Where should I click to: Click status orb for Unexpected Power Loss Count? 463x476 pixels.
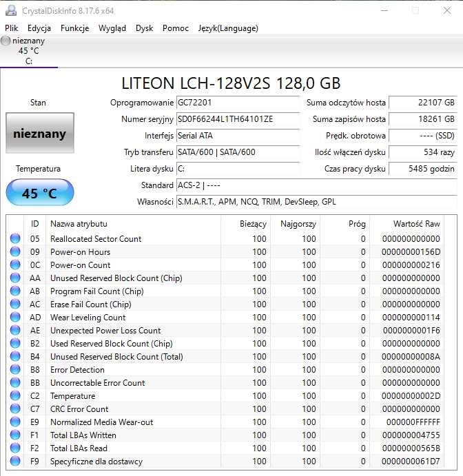15,330
